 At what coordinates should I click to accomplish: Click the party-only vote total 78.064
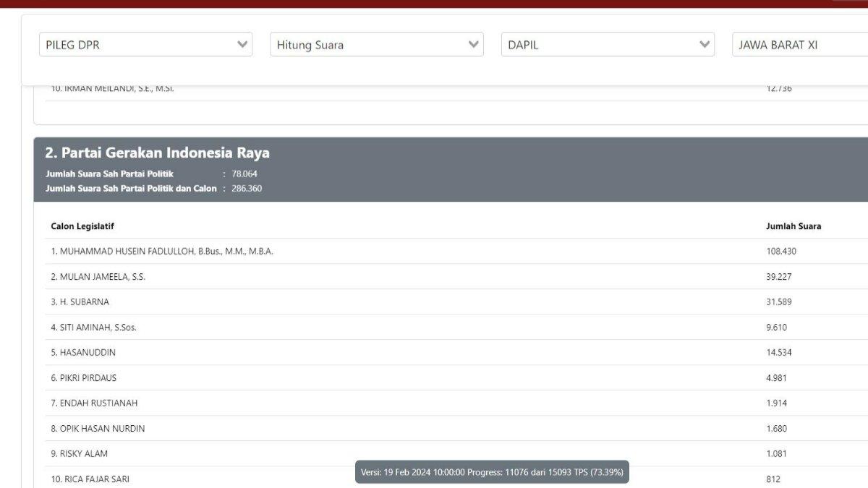244,174
